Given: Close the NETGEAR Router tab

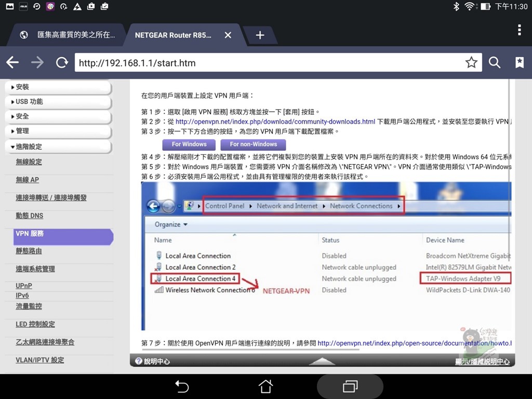Looking at the screenshot, I should 228,35.
